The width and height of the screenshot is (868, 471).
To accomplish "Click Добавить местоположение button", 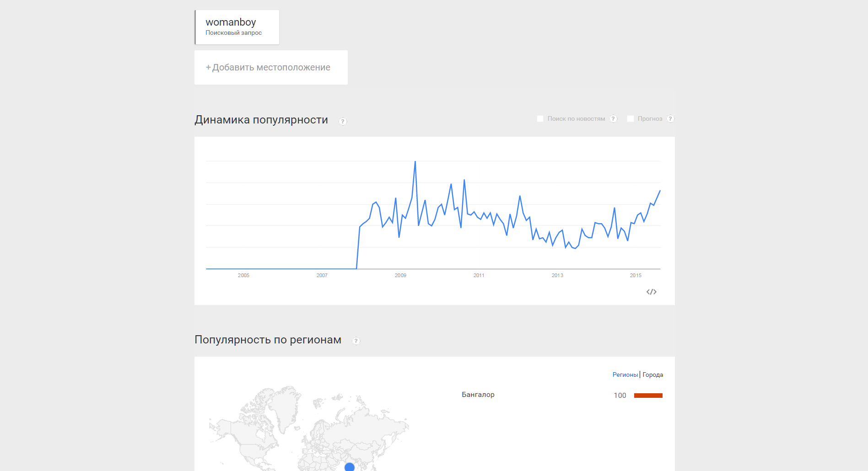I will coord(271,67).
